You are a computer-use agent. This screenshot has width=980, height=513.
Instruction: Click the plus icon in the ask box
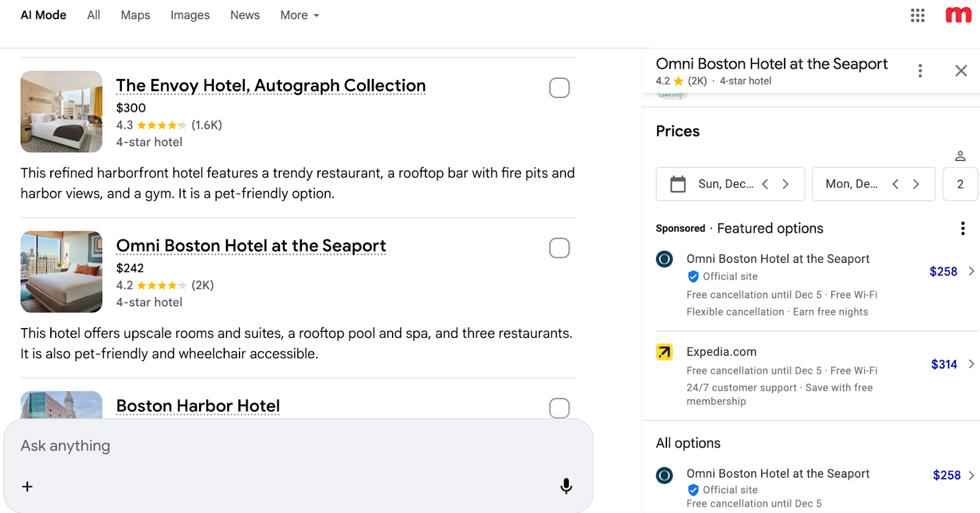pyautogui.click(x=28, y=487)
